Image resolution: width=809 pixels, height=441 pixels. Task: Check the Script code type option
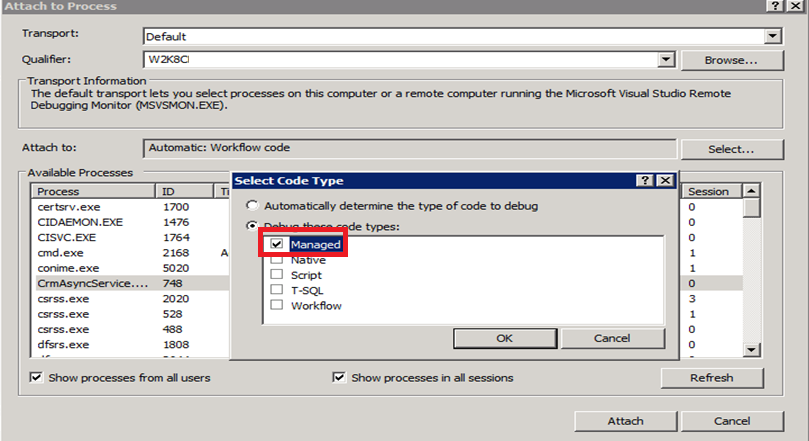pyautogui.click(x=277, y=275)
